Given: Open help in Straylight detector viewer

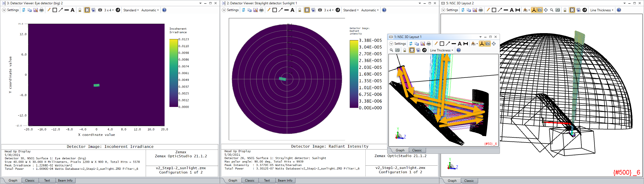Looking at the screenshot, I should (x=384, y=10).
